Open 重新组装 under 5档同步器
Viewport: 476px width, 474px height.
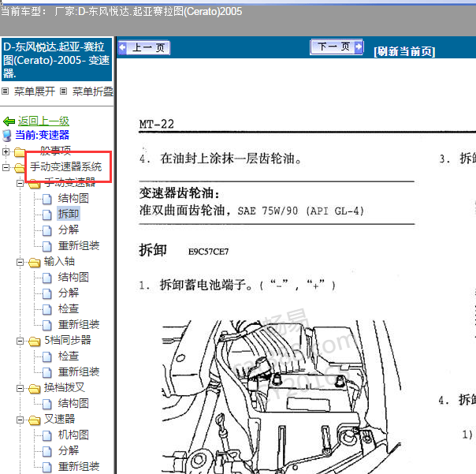click(x=79, y=372)
